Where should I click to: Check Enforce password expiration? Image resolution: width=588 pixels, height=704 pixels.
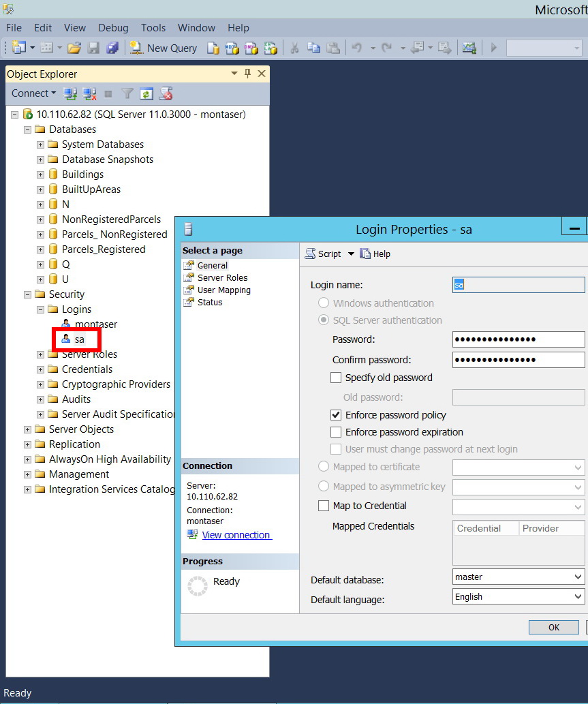pos(336,432)
